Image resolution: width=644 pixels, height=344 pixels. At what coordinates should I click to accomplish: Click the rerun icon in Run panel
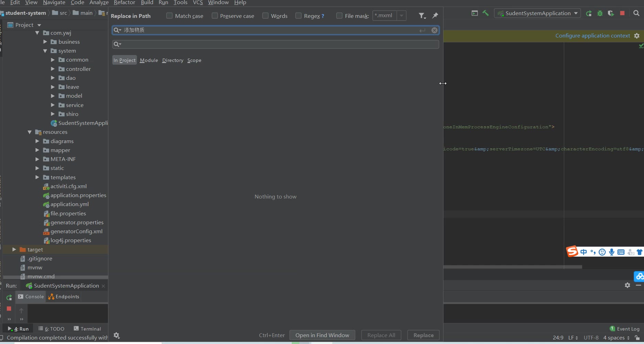pyautogui.click(x=9, y=297)
